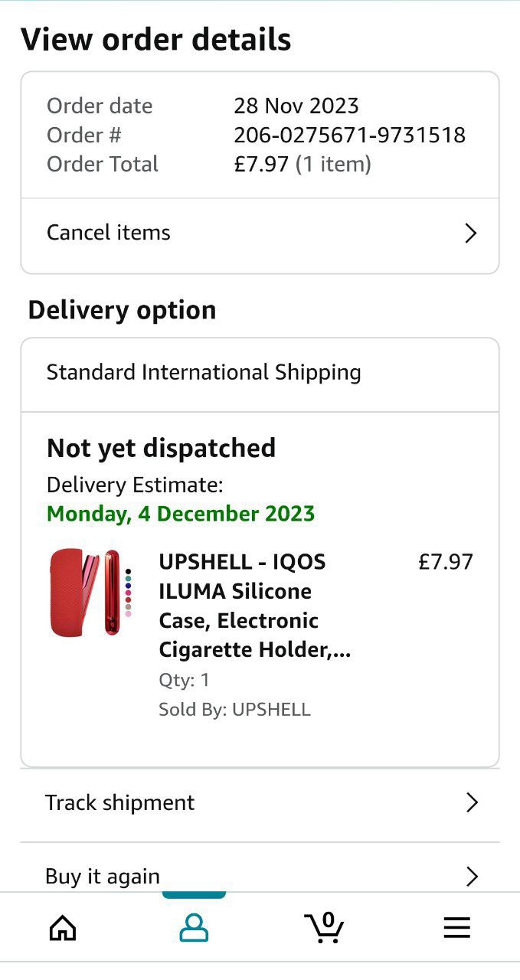Choose the Buy it again label
The height and width of the screenshot is (980, 520).
(103, 877)
